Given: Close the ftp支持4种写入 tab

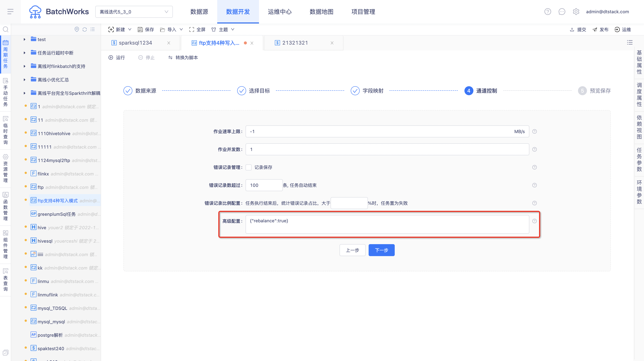Looking at the screenshot, I should pyautogui.click(x=252, y=43).
